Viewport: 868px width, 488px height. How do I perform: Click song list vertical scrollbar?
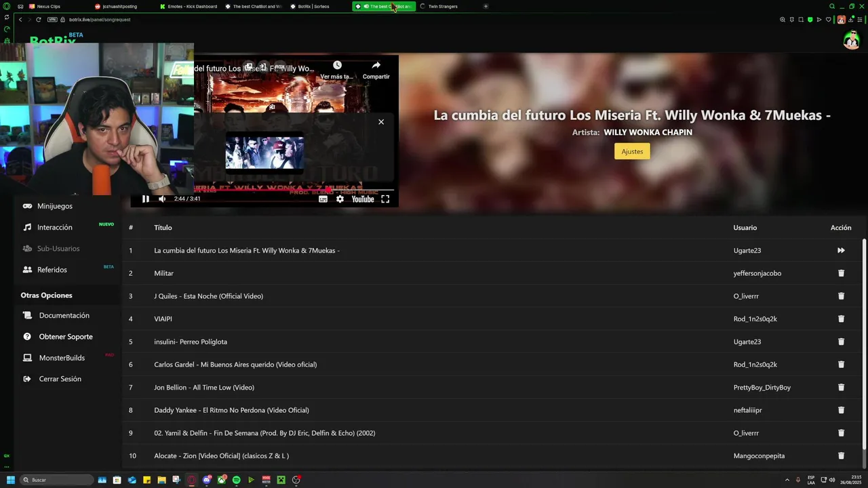pos(864,343)
